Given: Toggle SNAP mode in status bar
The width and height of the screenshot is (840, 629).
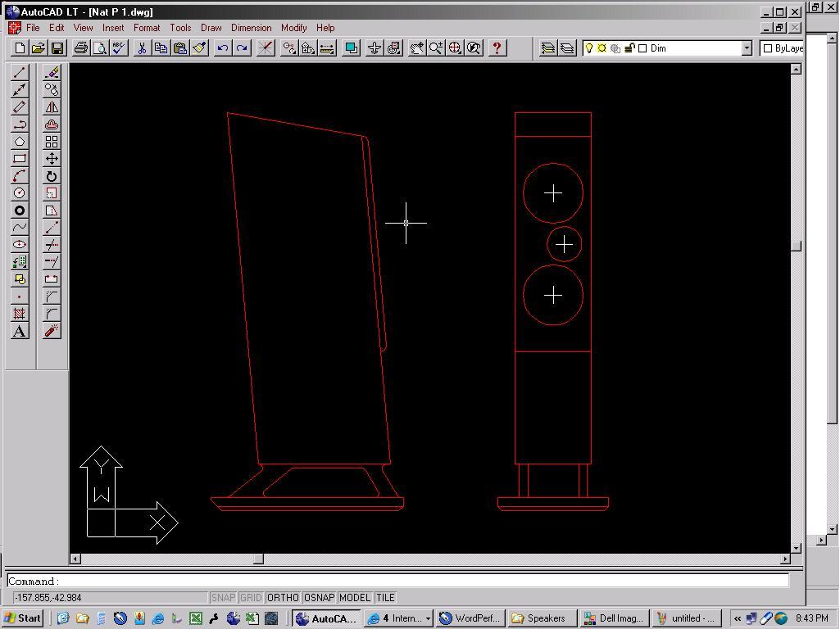Looking at the screenshot, I should point(223,597).
